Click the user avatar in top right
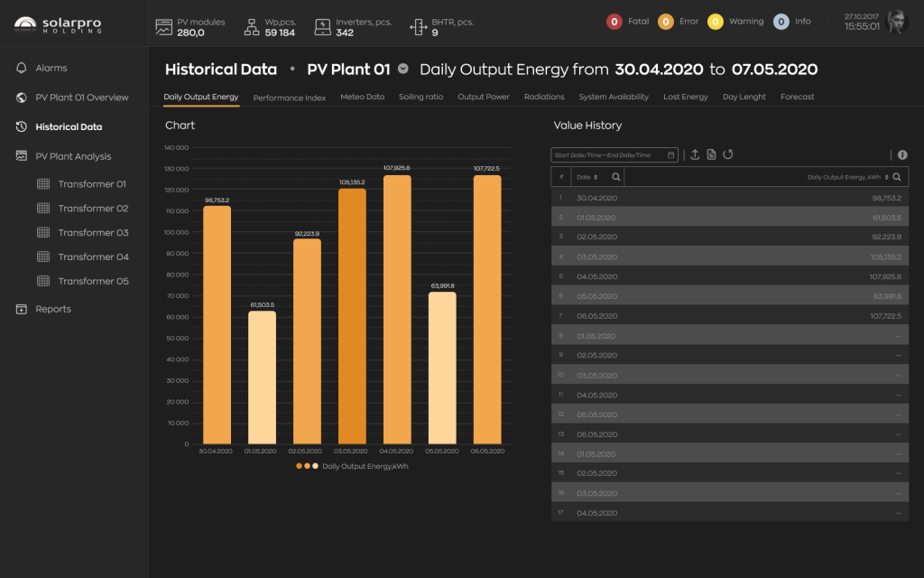 click(x=897, y=23)
